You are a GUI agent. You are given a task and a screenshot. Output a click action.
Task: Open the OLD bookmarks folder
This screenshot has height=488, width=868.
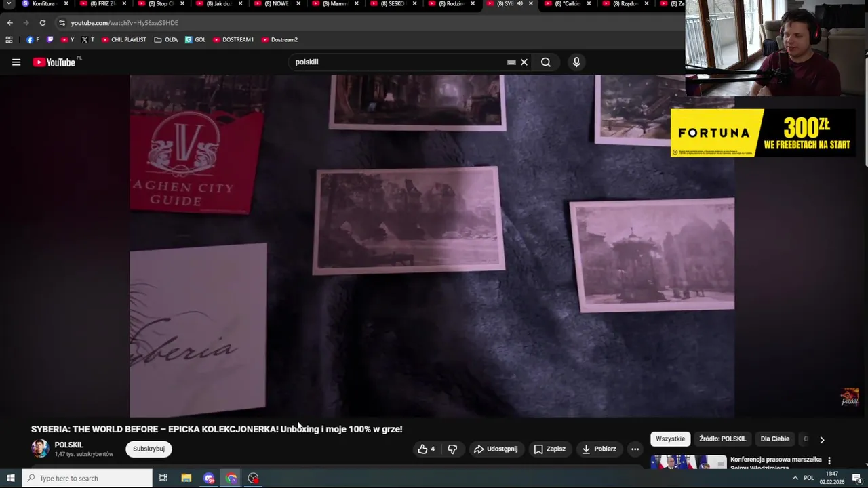166,40
